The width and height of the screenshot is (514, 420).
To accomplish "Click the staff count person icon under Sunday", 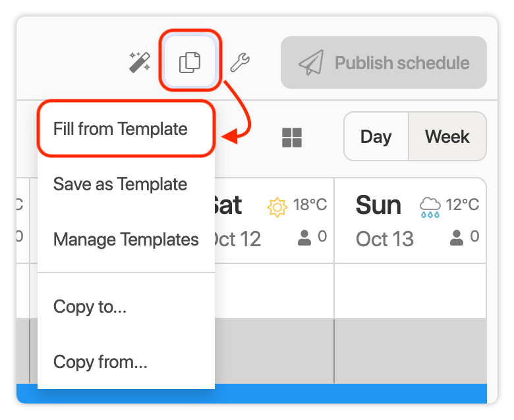I will coord(456,238).
